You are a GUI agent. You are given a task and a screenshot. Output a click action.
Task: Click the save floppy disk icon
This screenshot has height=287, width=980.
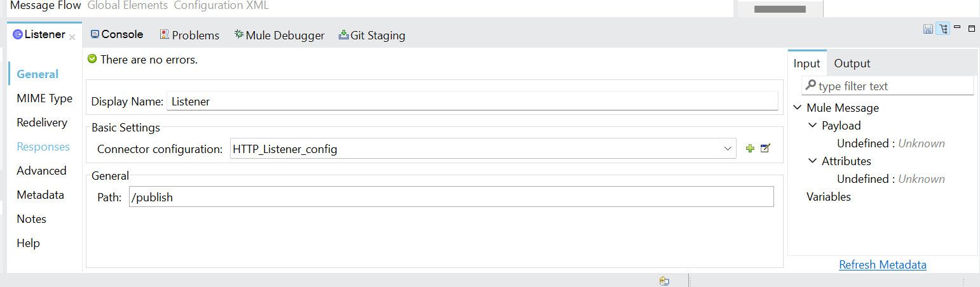[x=928, y=29]
